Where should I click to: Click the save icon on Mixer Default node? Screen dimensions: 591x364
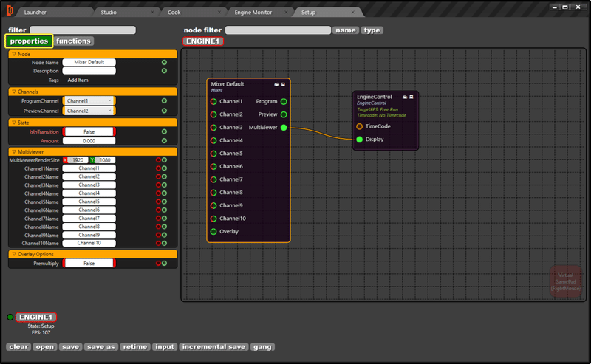(x=283, y=84)
